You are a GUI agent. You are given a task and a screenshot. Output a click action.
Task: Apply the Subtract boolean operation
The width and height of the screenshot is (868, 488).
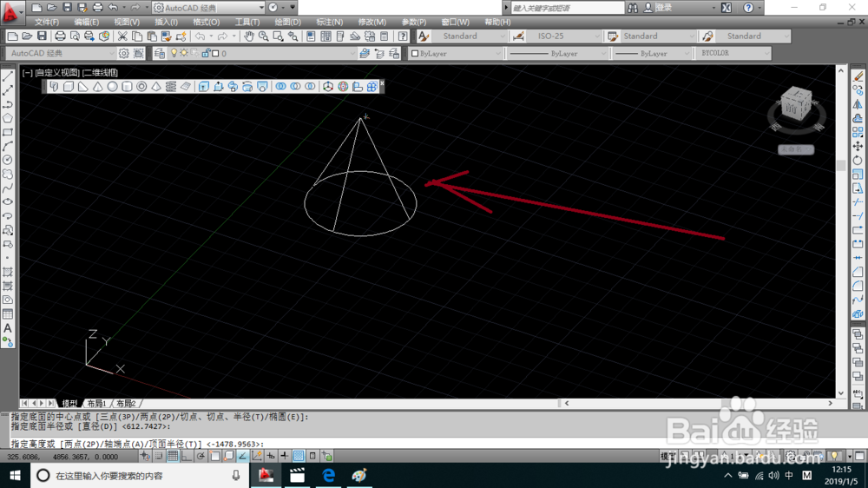pos(296,87)
